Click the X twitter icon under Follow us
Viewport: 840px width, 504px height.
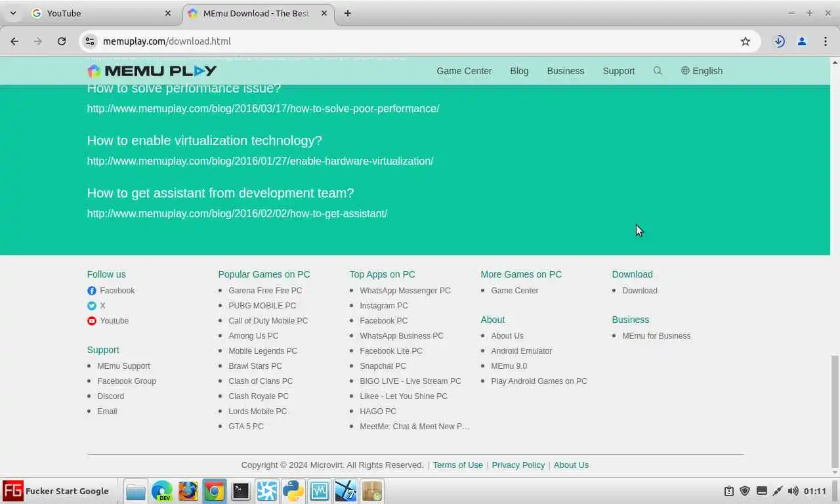coord(92,306)
